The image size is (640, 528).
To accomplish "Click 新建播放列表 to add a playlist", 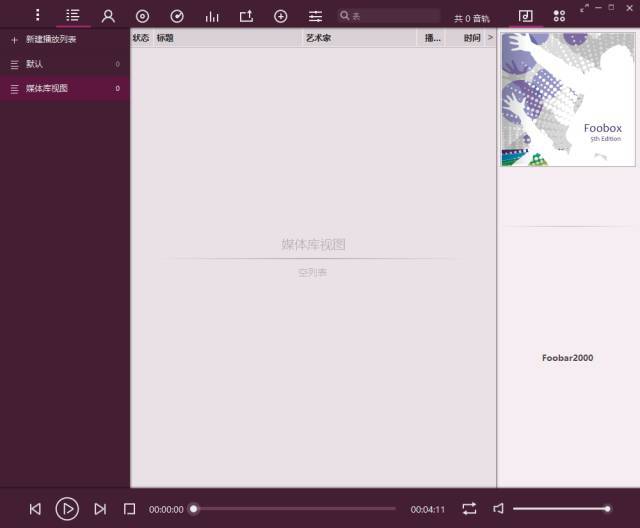I will (51, 40).
